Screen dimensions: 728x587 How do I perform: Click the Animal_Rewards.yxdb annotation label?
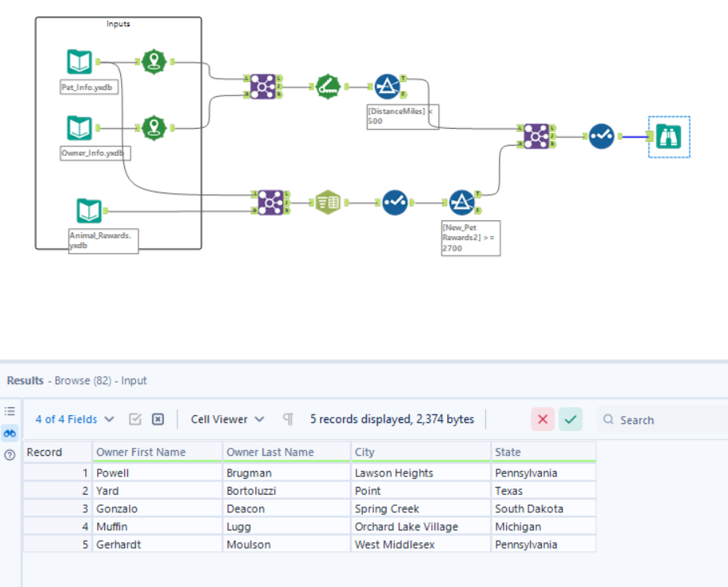(x=103, y=241)
